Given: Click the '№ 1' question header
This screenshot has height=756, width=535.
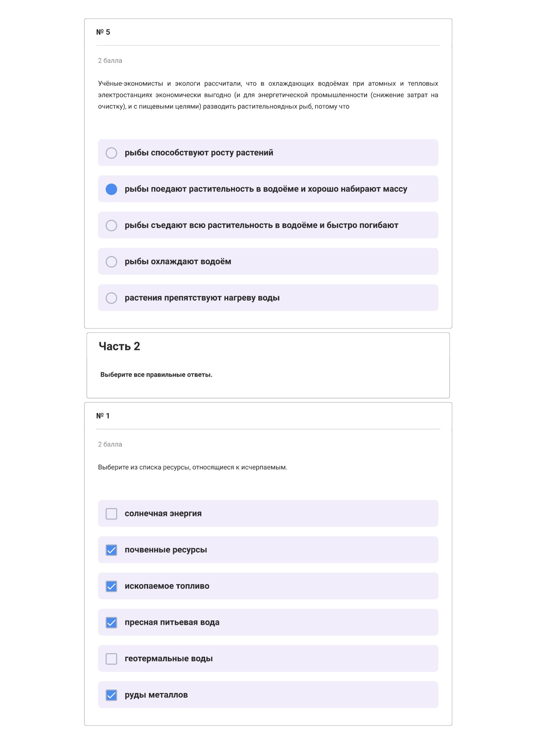Looking at the screenshot, I should click(103, 416).
